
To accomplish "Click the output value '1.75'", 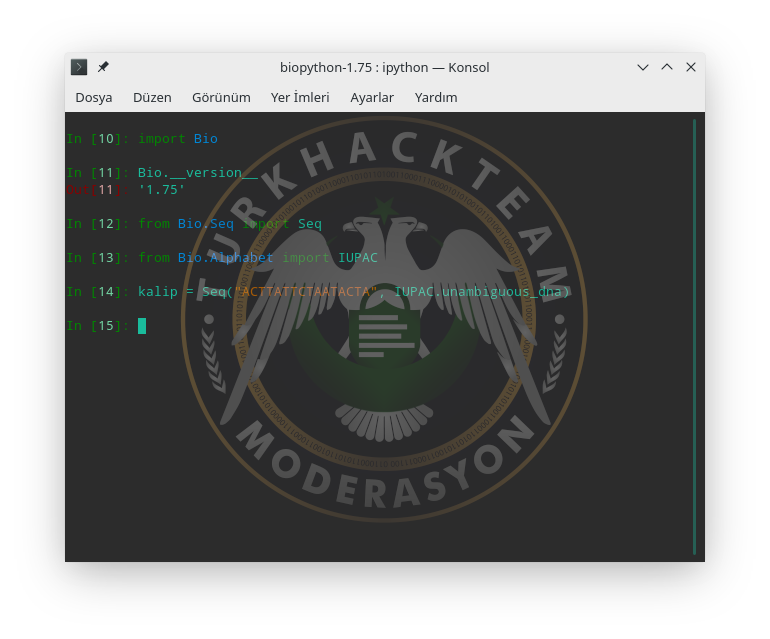I will point(162,190).
